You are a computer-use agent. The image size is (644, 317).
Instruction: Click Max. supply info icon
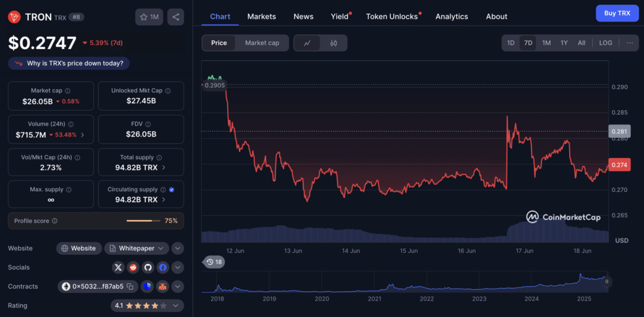pyautogui.click(x=69, y=190)
